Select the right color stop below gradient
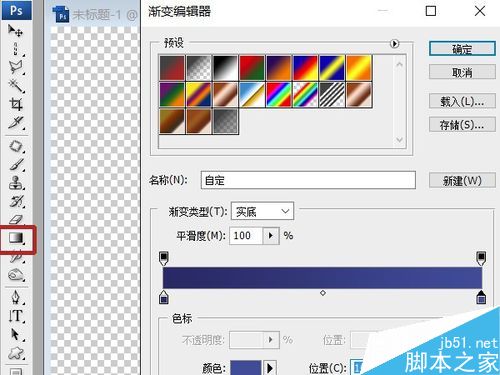This screenshot has width=500, height=375. (481, 297)
